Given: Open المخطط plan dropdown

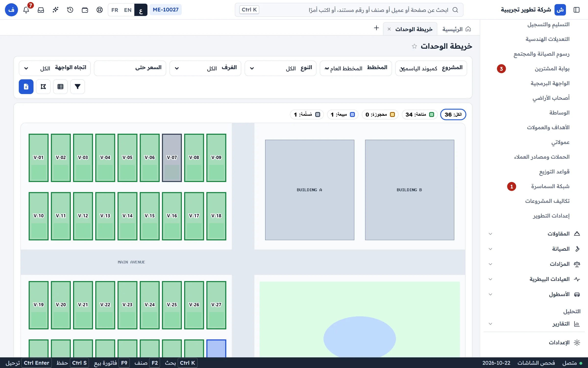Looking at the screenshot, I should click(x=356, y=68).
